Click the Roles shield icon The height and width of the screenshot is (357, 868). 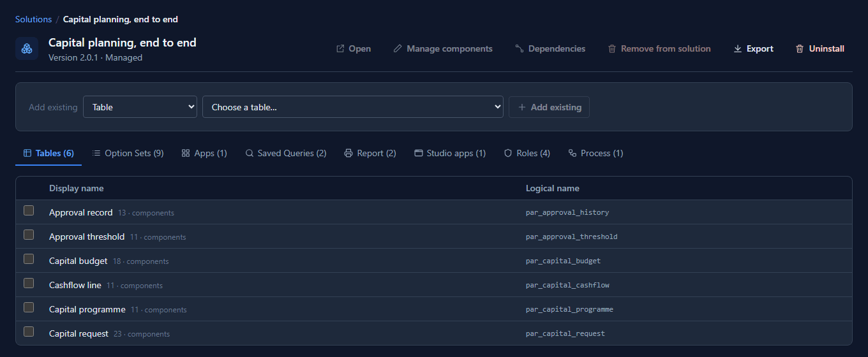(509, 153)
